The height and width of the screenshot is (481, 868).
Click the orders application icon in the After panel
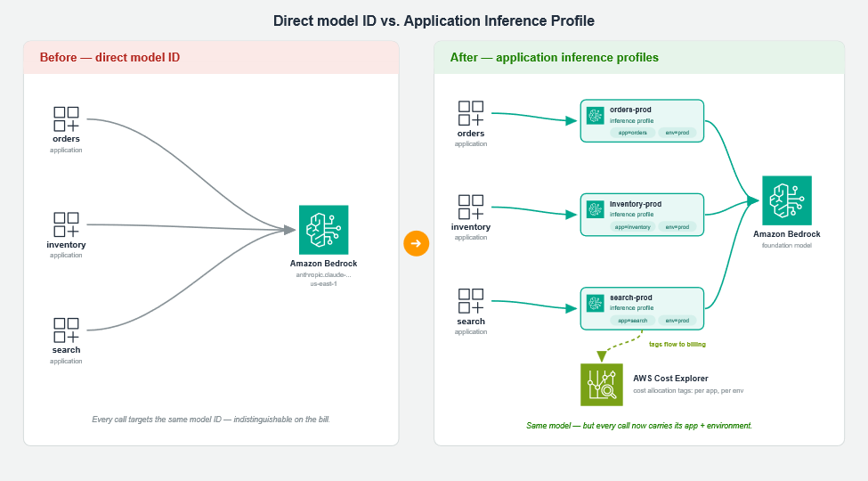pyautogui.click(x=471, y=113)
